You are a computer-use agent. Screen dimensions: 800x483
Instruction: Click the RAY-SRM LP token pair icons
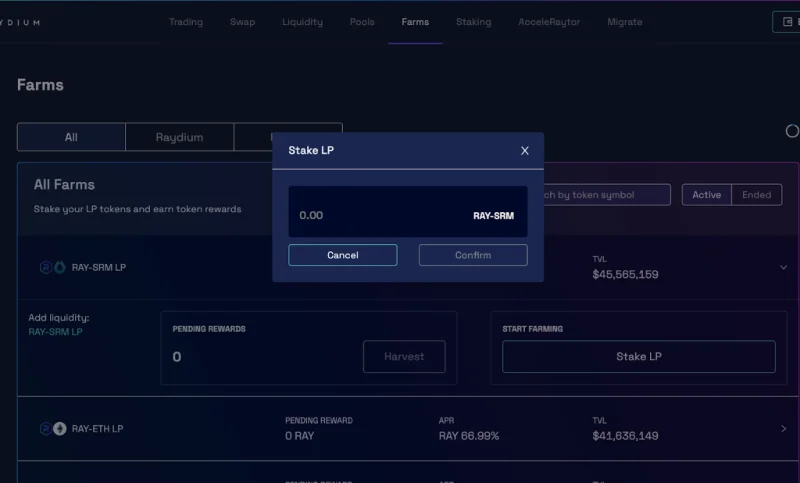click(x=53, y=267)
